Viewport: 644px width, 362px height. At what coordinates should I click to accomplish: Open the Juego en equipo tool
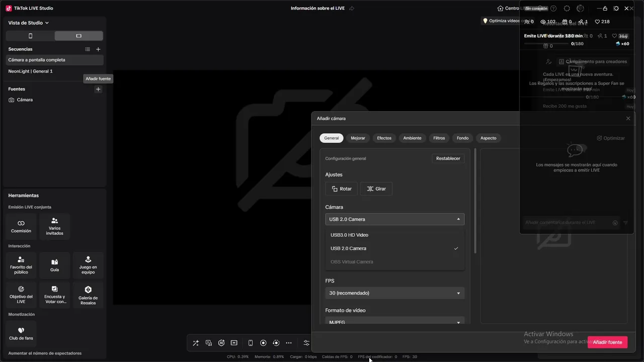88,265
